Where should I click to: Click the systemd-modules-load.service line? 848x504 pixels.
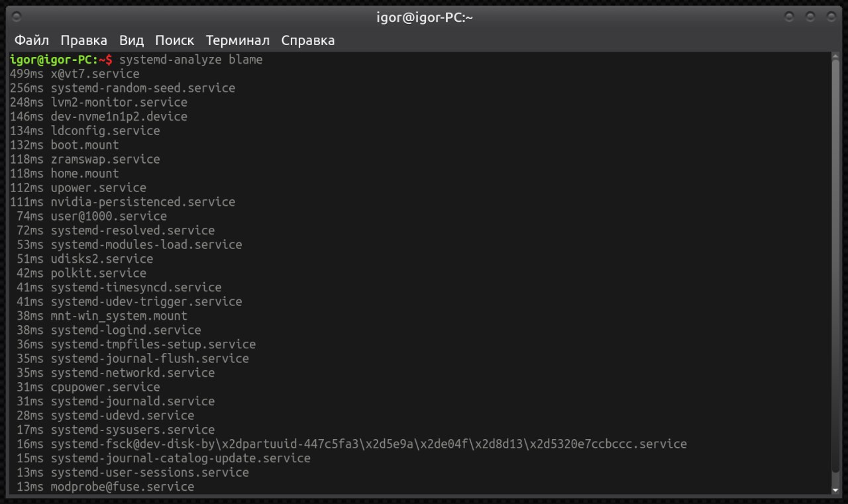129,245
